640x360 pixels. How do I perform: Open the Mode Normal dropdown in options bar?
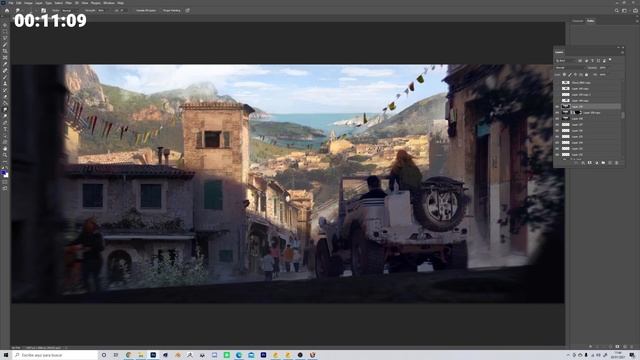coord(69,11)
